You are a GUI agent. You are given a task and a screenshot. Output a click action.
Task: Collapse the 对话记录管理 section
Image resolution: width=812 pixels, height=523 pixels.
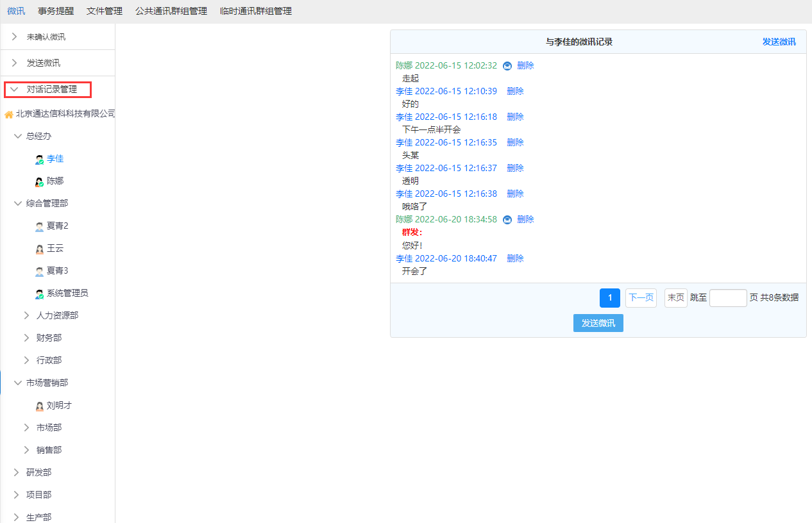[x=14, y=90]
